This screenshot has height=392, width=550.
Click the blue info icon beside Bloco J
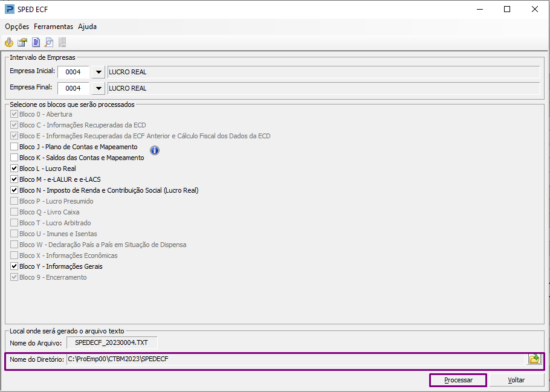(x=155, y=150)
